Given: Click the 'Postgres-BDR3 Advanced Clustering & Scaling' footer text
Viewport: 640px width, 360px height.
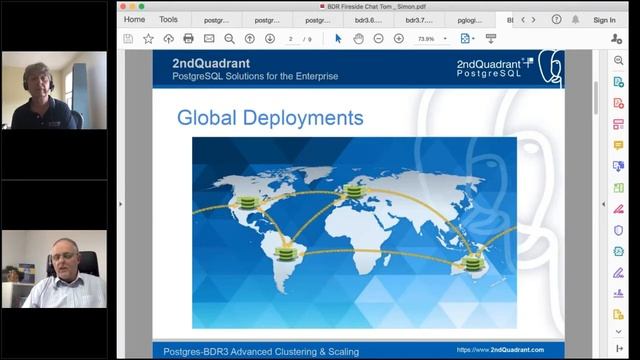Looking at the screenshot, I should [x=261, y=351].
